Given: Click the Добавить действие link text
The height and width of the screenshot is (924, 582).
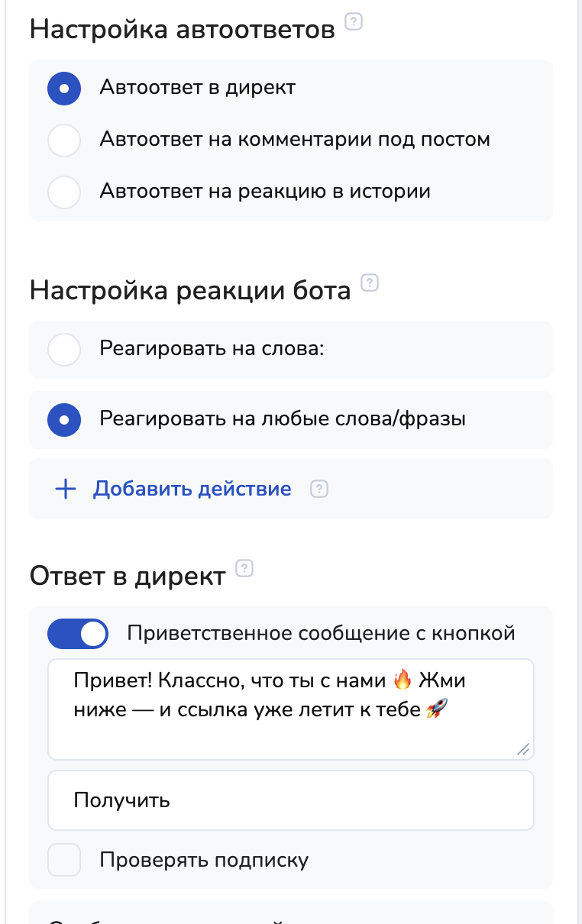Looking at the screenshot, I should [192, 489].
